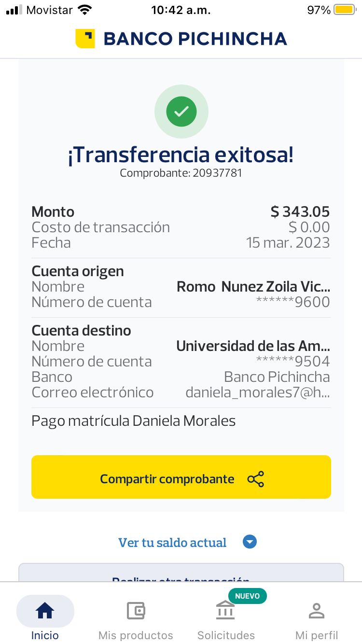The width and height of the screenshot is (362, 644).
Task: Tap the truncated destination email address
Action: 258,392
